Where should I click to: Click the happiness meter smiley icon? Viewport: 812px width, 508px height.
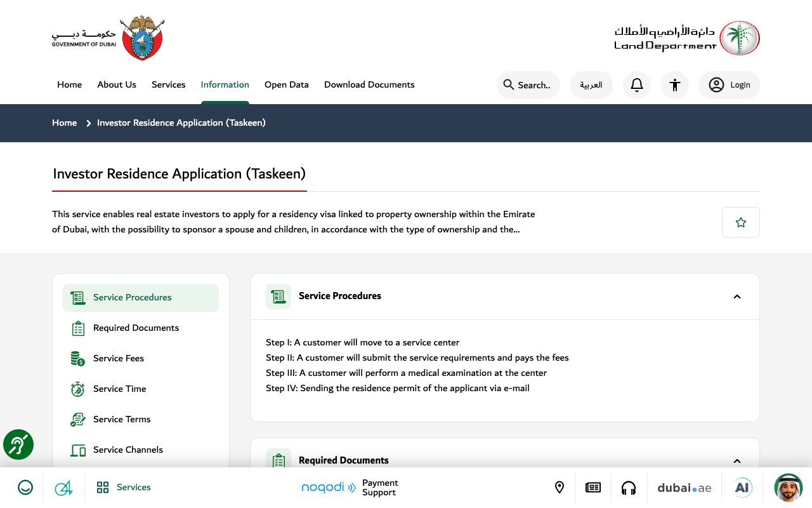coord(25,488)
